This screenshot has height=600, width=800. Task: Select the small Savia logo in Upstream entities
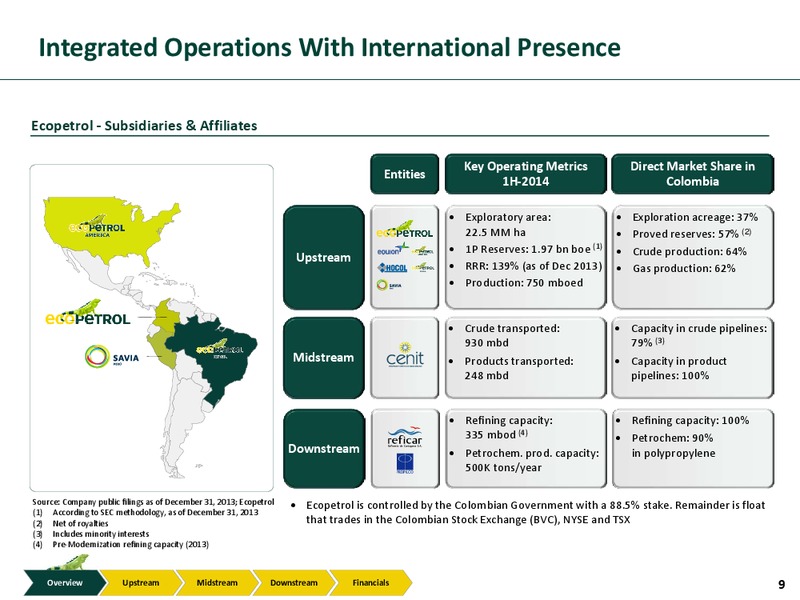pyautogui.click(x=389, y=286)
